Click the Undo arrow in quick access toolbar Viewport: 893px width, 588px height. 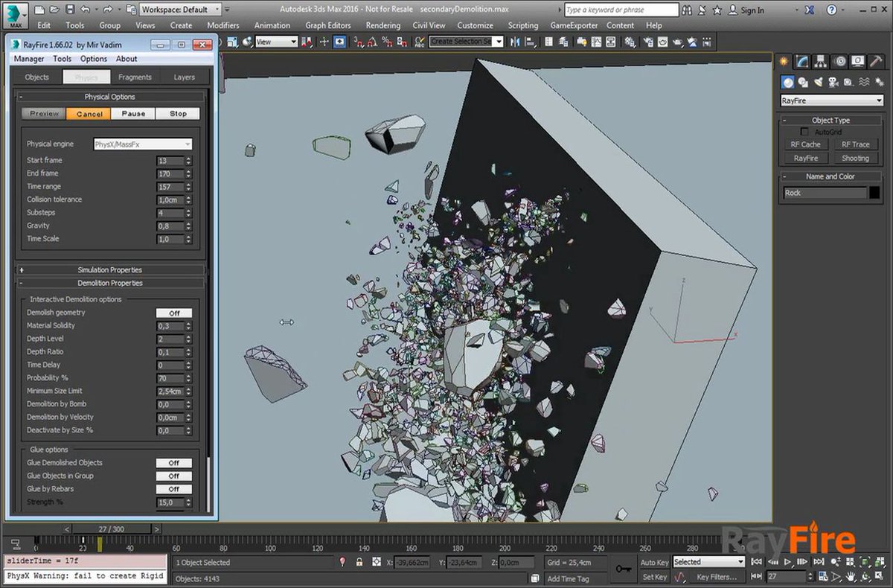pos(85,10)
